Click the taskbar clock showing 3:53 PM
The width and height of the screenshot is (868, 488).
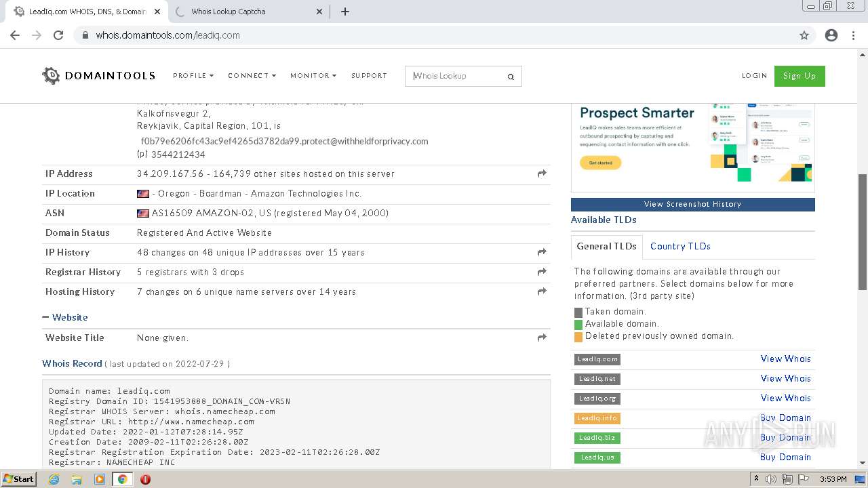(x=833, y=479)
